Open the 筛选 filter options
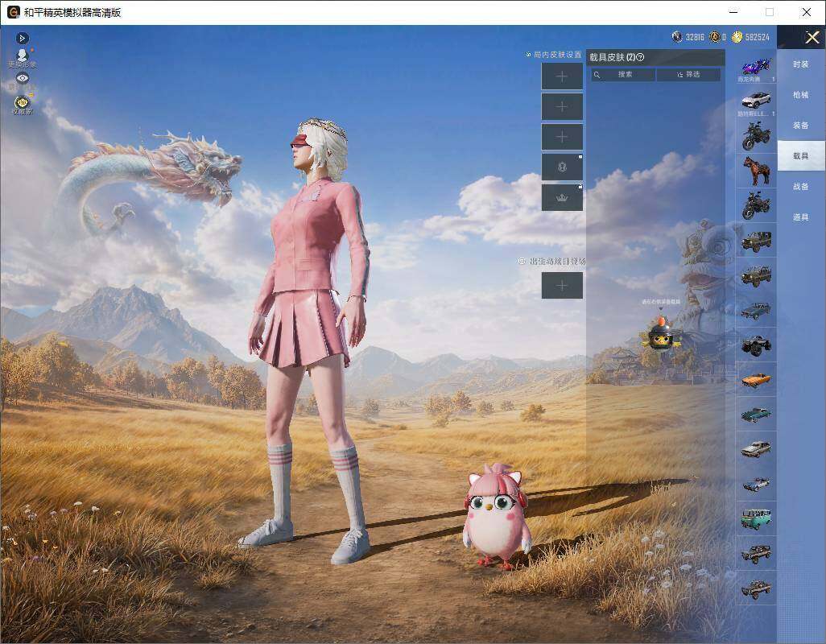 688,75
